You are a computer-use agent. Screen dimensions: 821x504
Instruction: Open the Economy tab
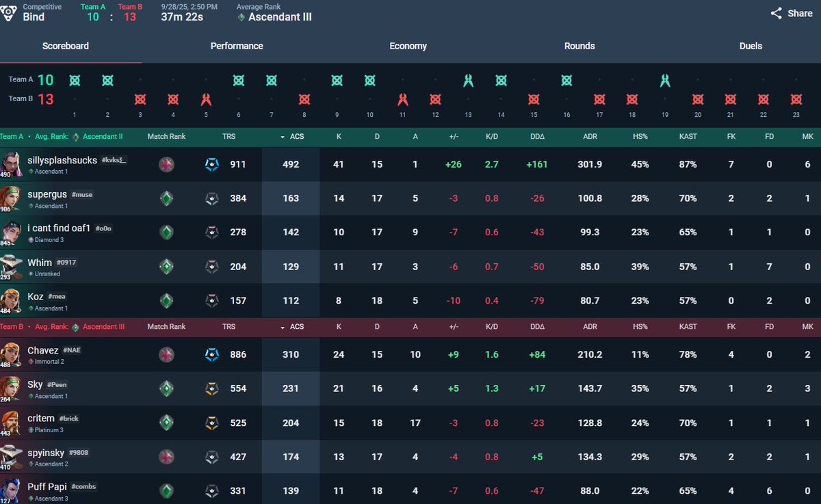coord(408,46)
